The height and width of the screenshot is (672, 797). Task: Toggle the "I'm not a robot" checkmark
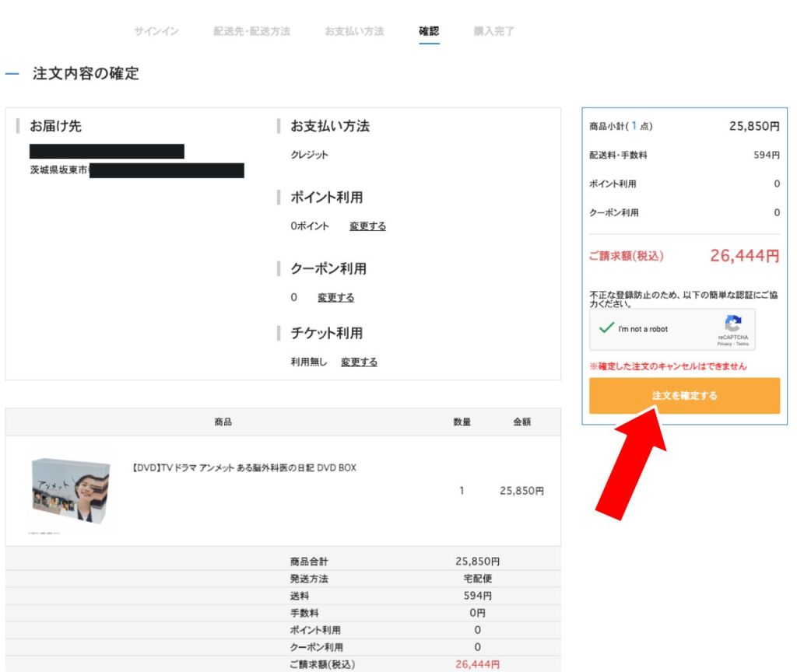(607, 329)
